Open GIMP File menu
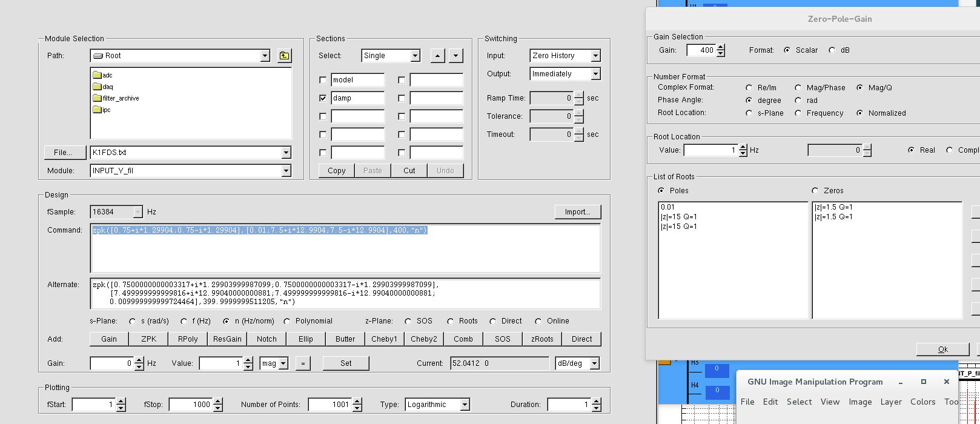 [x=747, y=402]
